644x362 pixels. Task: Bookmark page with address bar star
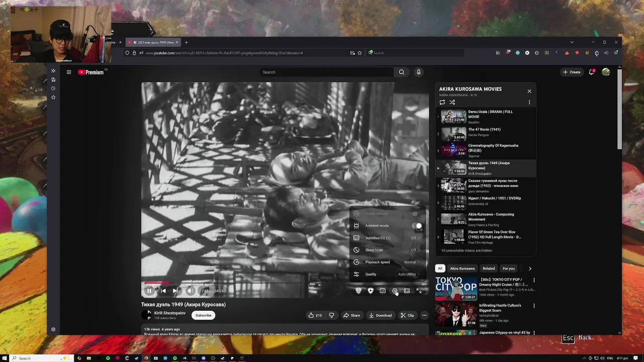360,53
